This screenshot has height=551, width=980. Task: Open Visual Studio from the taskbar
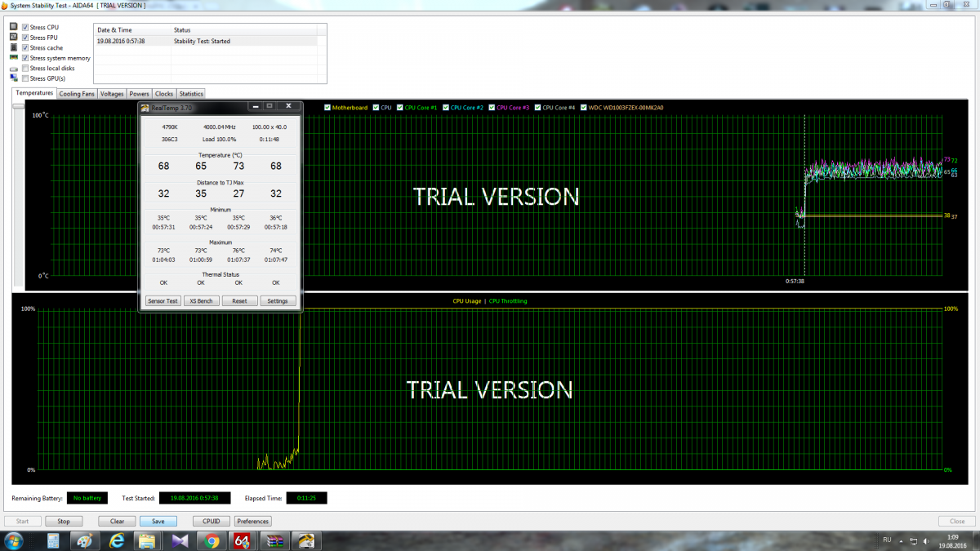point(180,540)
